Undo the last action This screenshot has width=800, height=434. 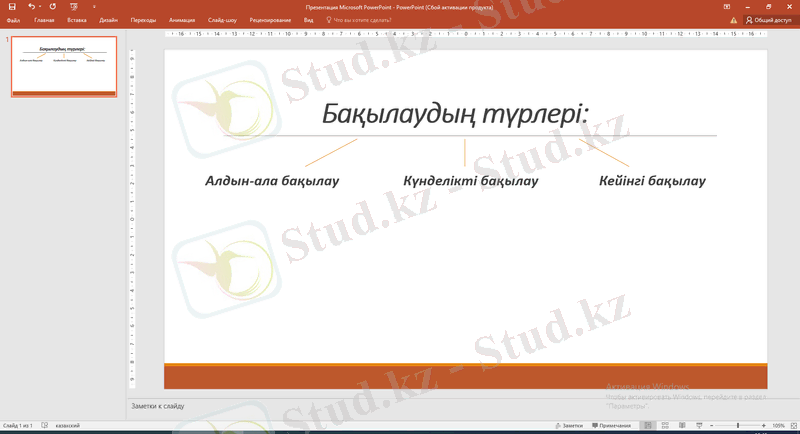tap(31, 7)
